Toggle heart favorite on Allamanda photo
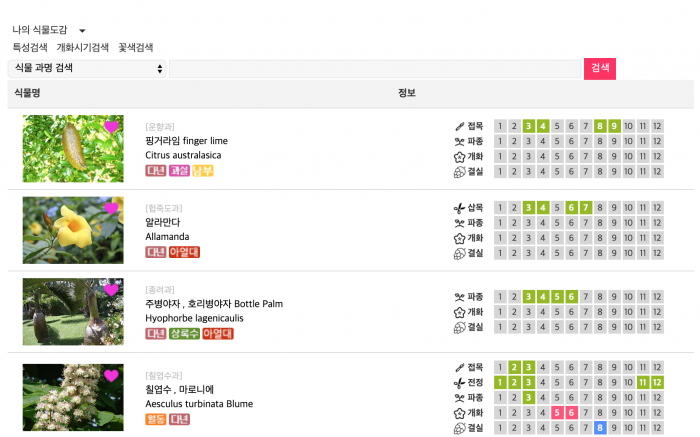The width and height of the screenshot is (700, 437). coord(111,208)
